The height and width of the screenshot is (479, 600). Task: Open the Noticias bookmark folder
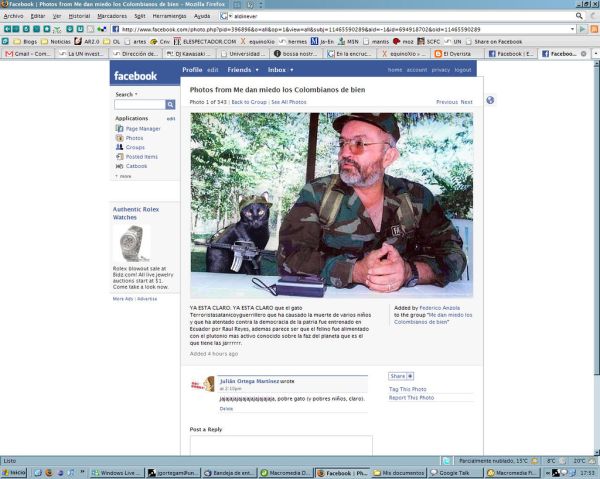[56, 42]
